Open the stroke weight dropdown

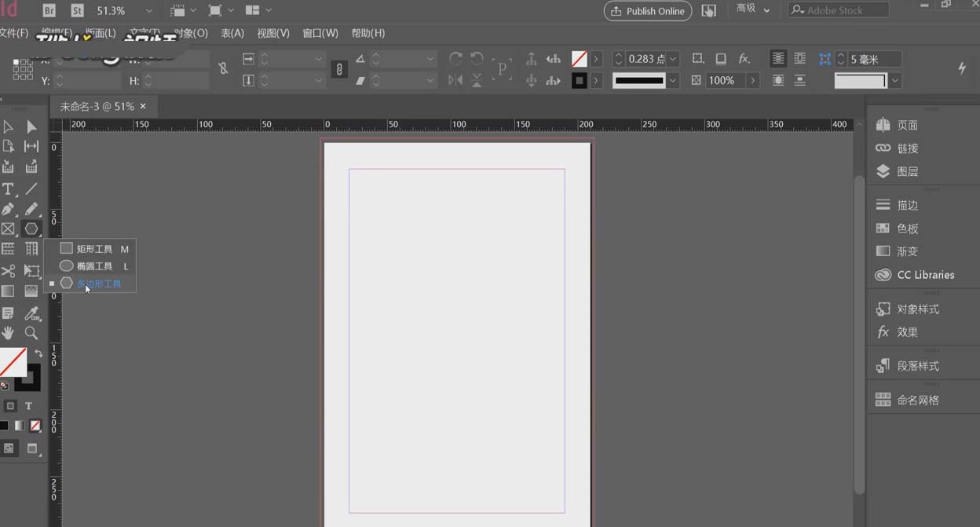[673, 59]
